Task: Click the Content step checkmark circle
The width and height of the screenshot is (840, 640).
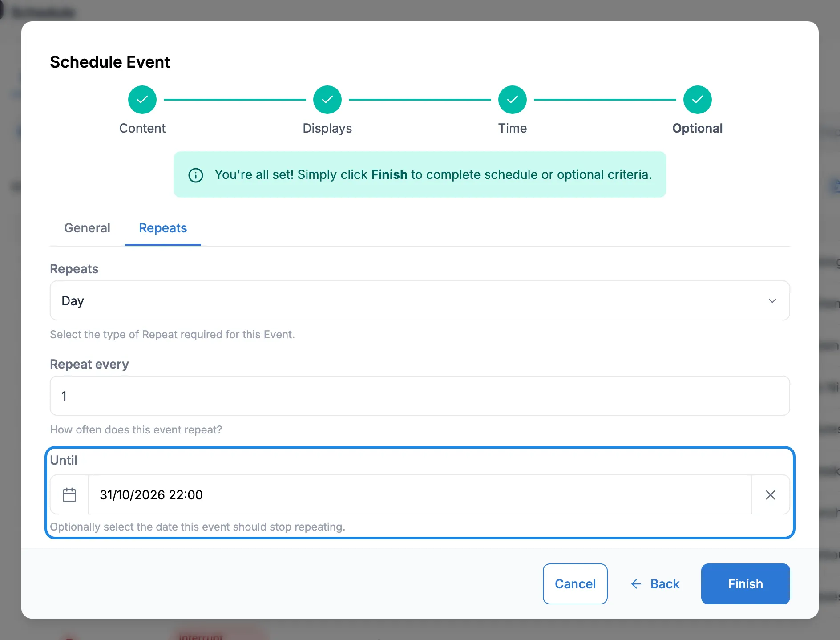Action: coord(142,100)
